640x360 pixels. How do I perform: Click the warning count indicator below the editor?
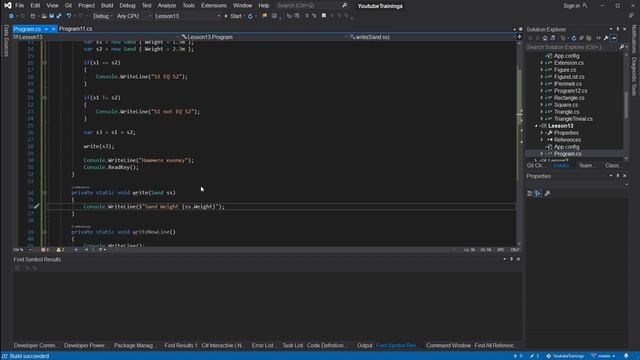(60, 250)
